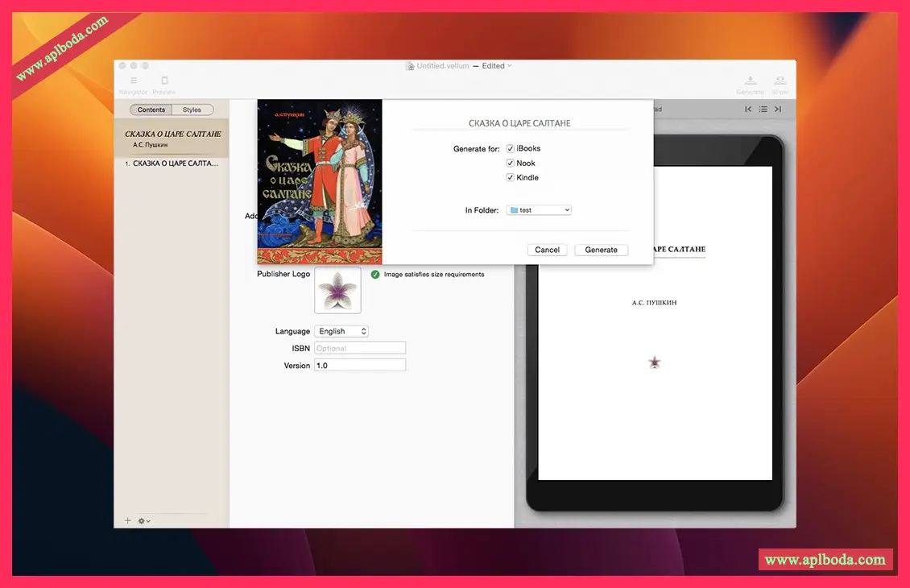Click the Navigator toolbar icon
The width and height of the screenshot is (910, 588).
pyautogui.click(x=133, y=81)
